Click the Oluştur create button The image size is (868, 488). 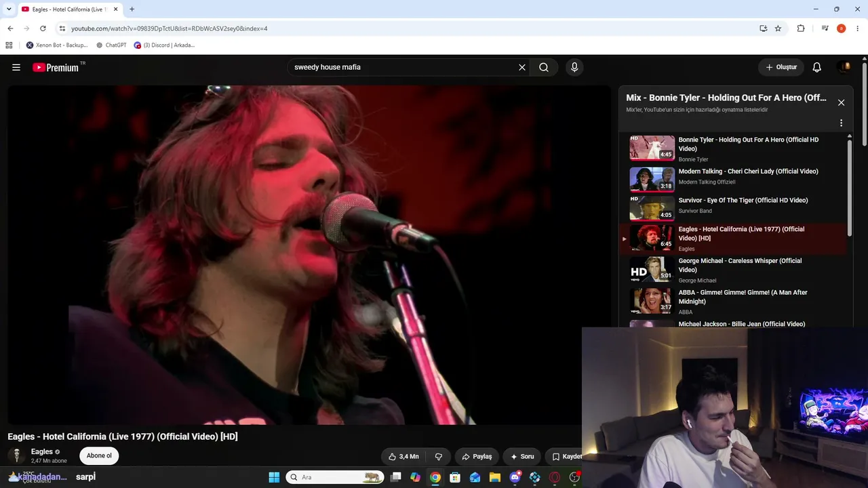click(781, 67)
